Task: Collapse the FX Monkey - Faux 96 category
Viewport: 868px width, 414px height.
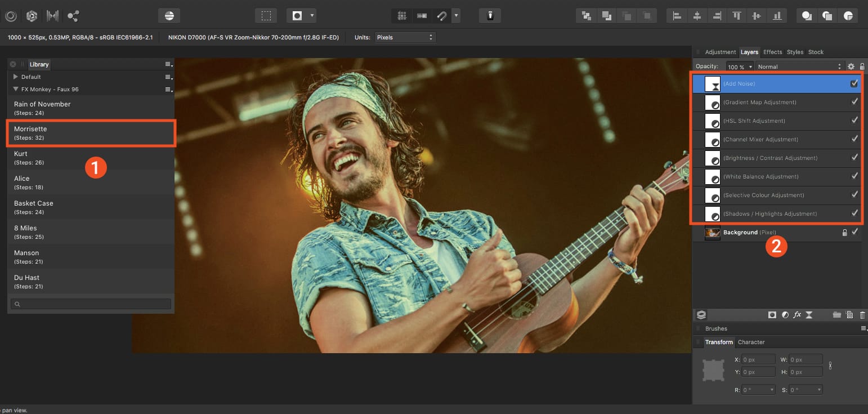Action: click(x=16, y=89)
